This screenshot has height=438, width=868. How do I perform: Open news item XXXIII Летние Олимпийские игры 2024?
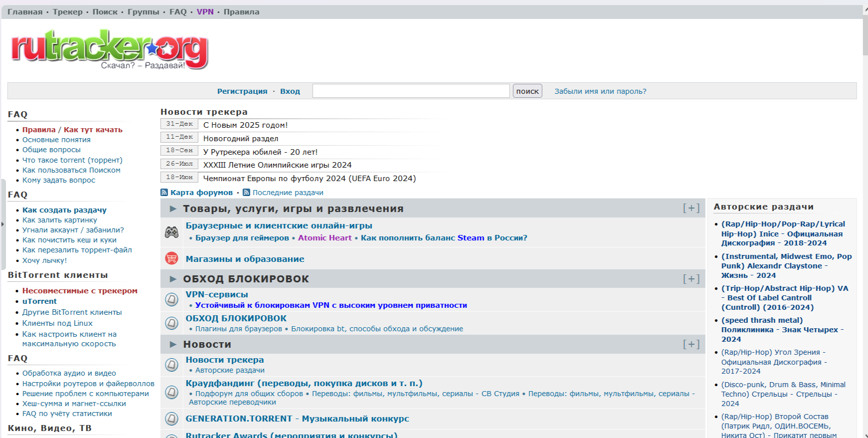click(x=277, y=165)
